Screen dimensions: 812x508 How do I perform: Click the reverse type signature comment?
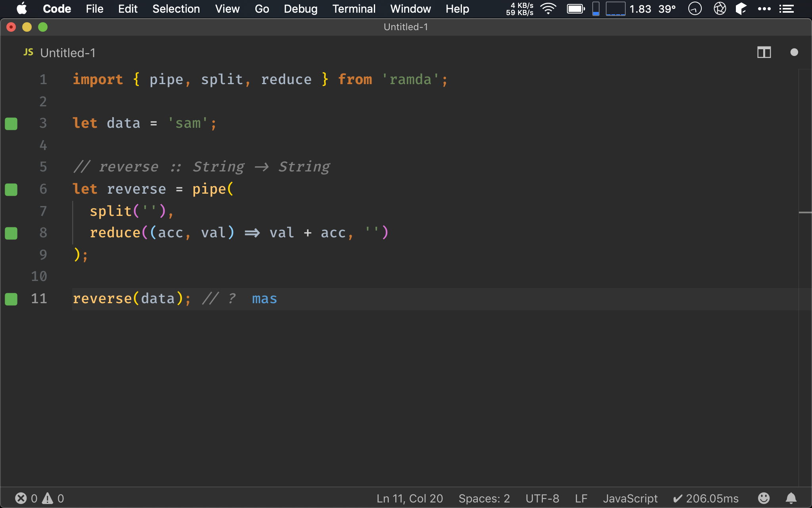click(x=201, y=167)
